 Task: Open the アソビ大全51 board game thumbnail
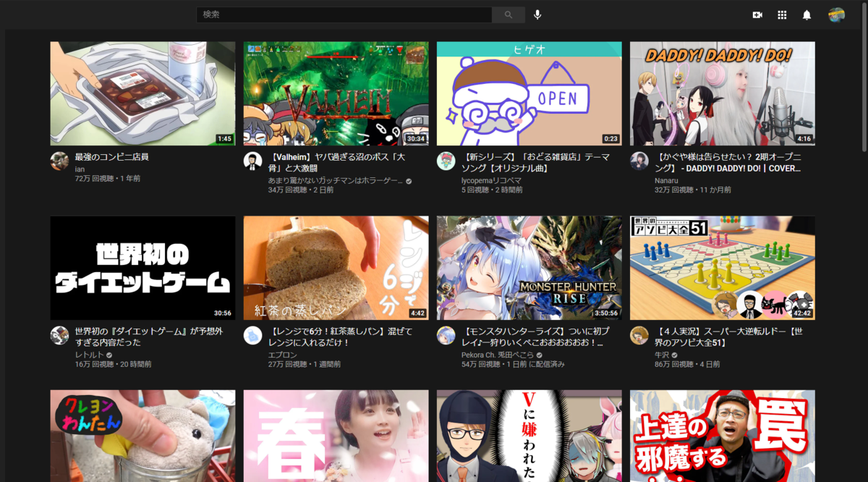tap(722, 268)
